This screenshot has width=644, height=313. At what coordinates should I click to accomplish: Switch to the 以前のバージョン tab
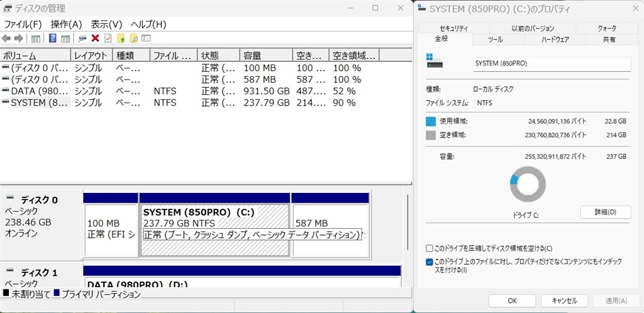tap(533, 28)
